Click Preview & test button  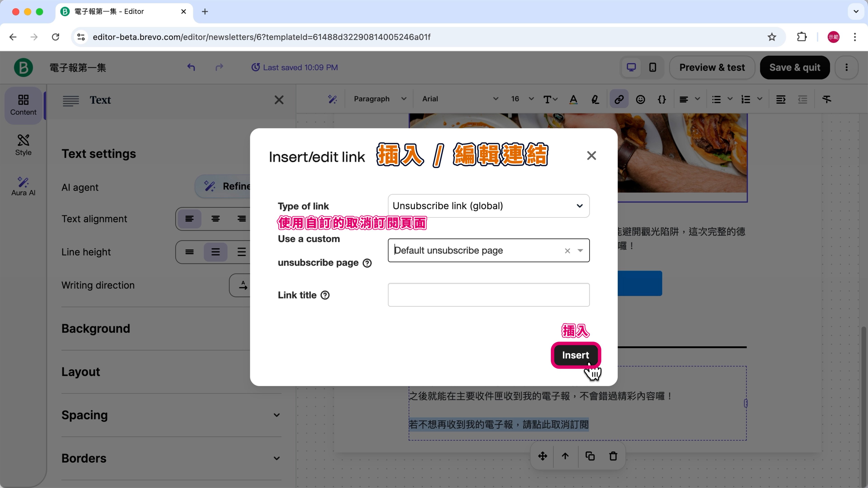(x=712, y=67)
